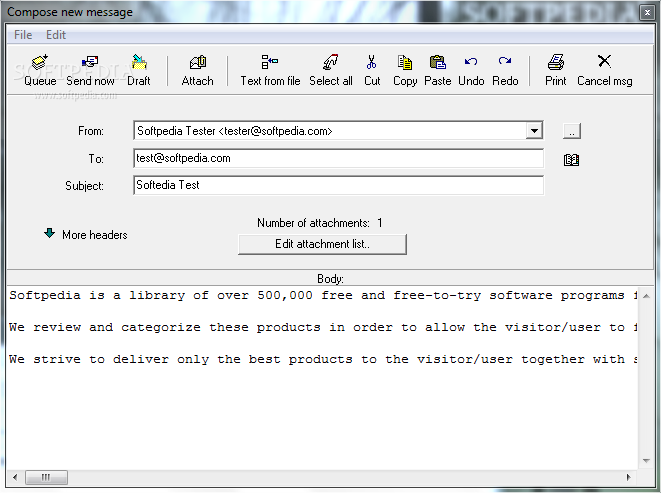Open the Edit menu
Viewport: 661px width, 493px height.
point(56,35)
